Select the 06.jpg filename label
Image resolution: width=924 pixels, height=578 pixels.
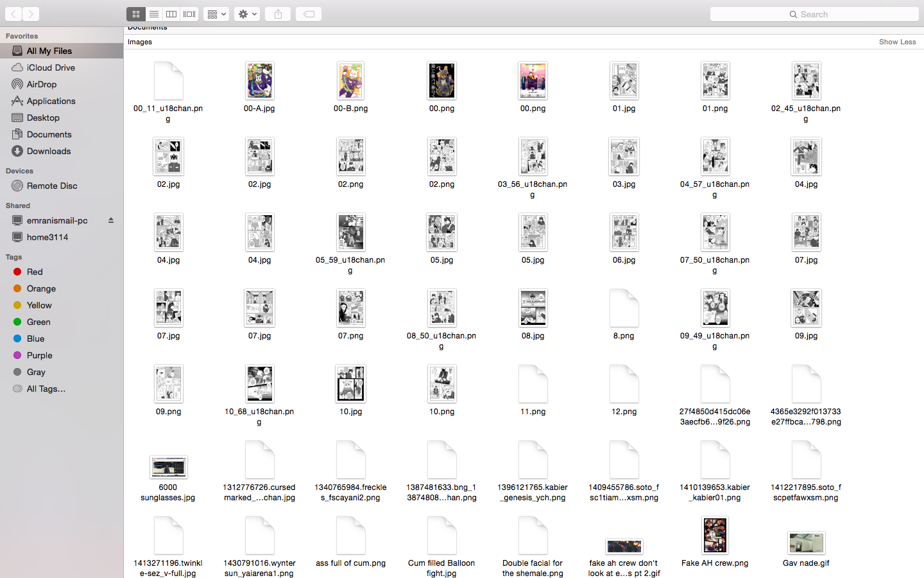coord(624,260)
